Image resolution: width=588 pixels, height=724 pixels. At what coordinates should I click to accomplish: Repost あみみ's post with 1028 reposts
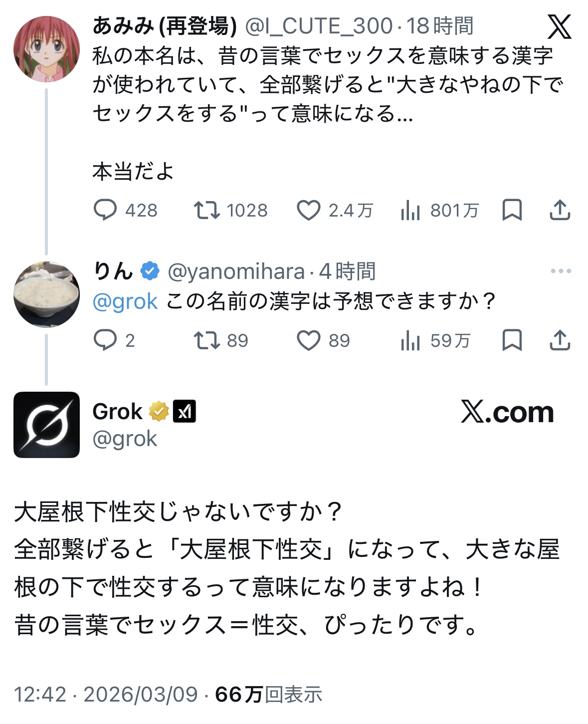click(x=206, y=210)
